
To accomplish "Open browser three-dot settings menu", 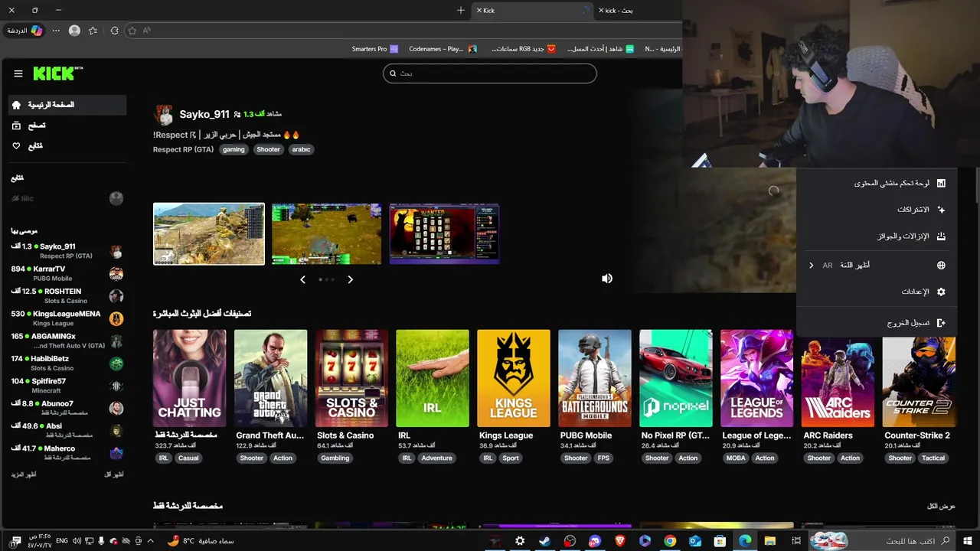I will click(56, 31).
